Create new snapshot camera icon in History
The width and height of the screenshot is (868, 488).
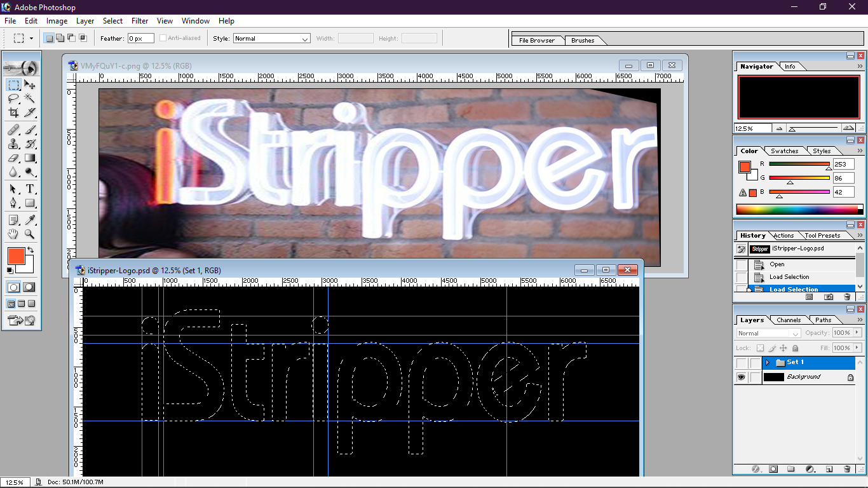[x=829, y=297]
